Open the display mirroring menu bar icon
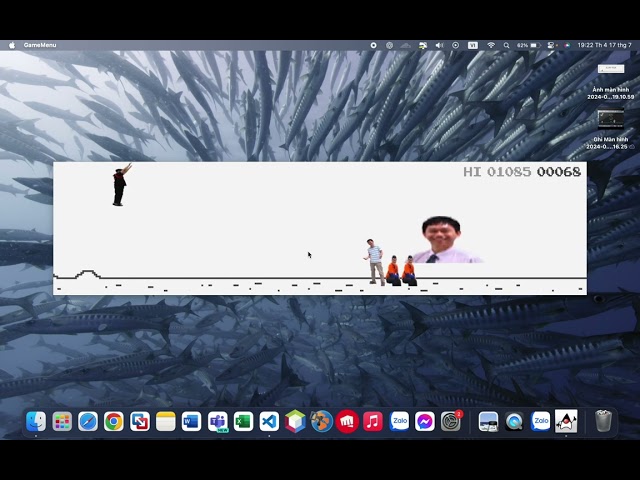The height and width of the screenshot is (480, 640). coord(422,45)
